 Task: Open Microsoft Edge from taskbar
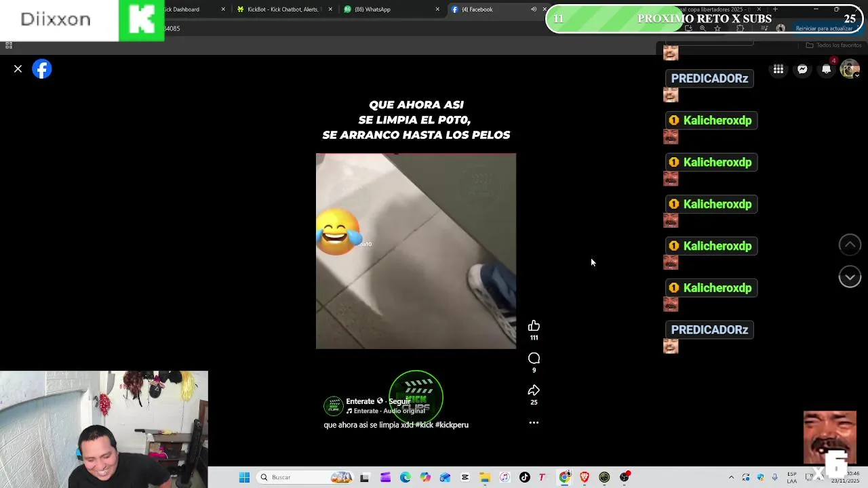406,477
